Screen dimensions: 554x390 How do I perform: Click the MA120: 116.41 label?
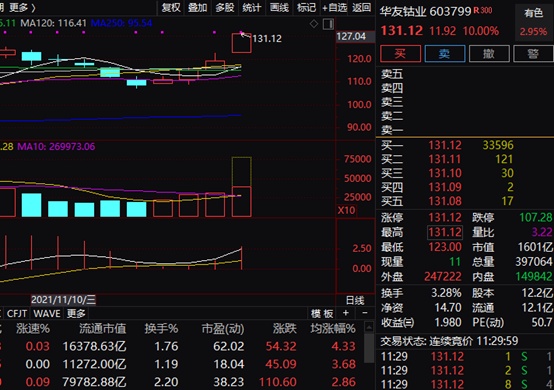pos(53,23)
